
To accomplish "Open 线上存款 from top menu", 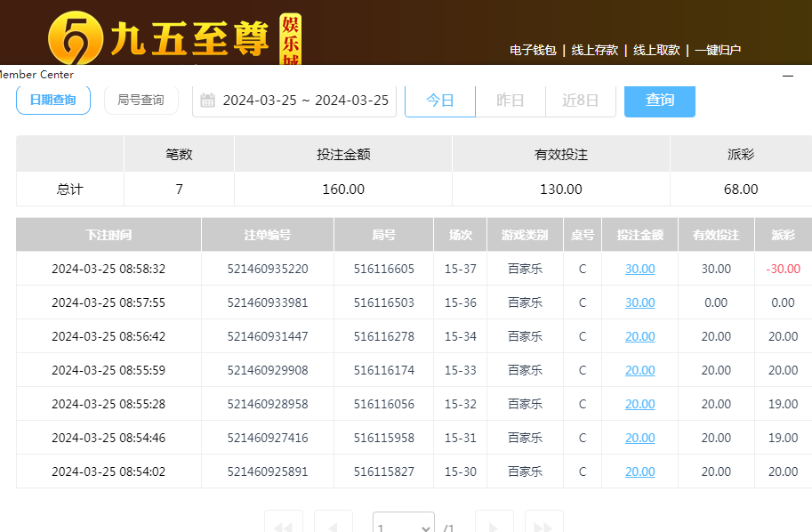I will click(x=594, y=50).
